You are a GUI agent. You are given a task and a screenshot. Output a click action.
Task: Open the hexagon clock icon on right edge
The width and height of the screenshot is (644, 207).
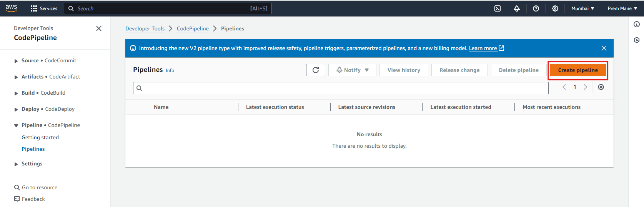[x=637, y=40]
